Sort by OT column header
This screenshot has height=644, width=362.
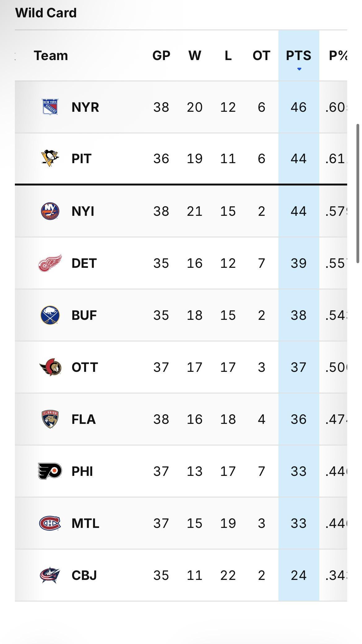261,56
